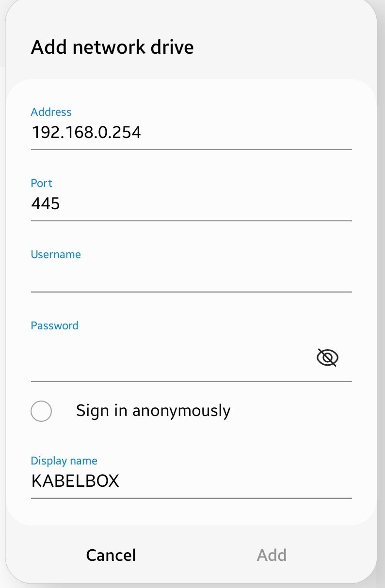385x588 pixels.
Task: Click the blue Address label
Action: coord(51,112)
